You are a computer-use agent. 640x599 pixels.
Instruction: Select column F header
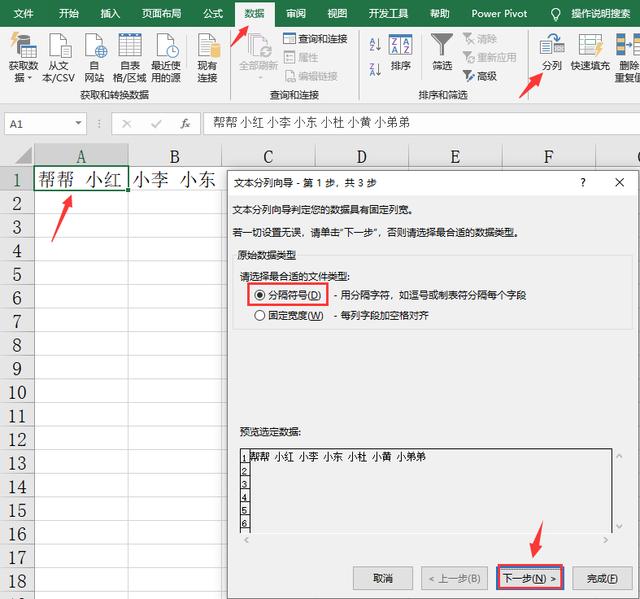point(549,156)
